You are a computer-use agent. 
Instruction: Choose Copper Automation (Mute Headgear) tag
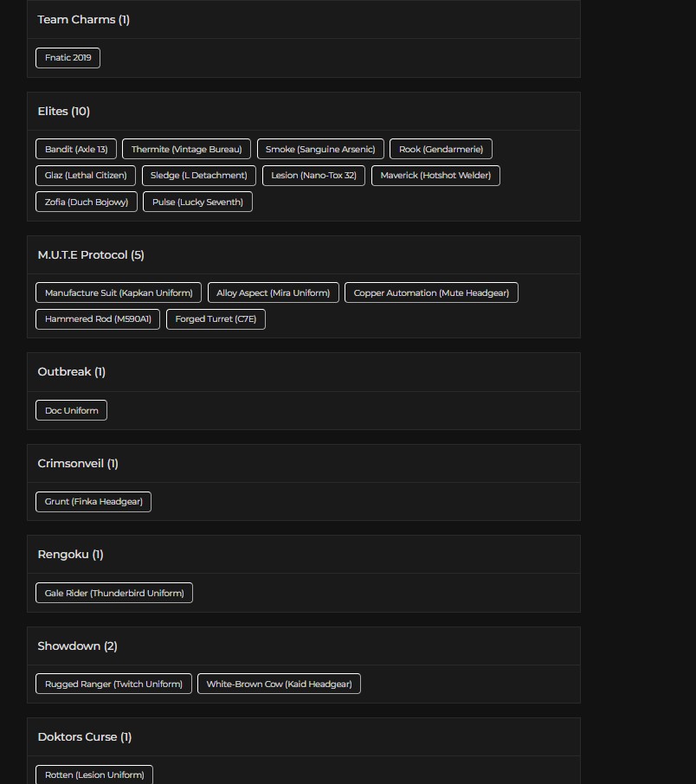click(431, 293)
